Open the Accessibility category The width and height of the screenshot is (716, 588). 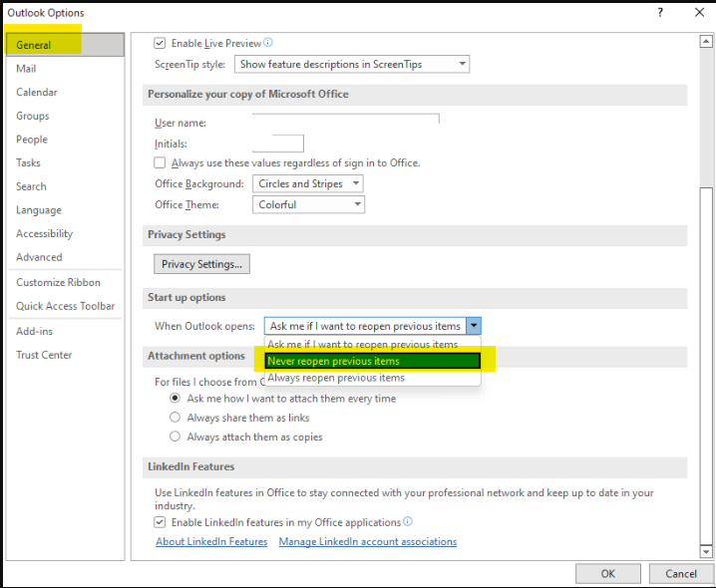(x=65, y=234)
